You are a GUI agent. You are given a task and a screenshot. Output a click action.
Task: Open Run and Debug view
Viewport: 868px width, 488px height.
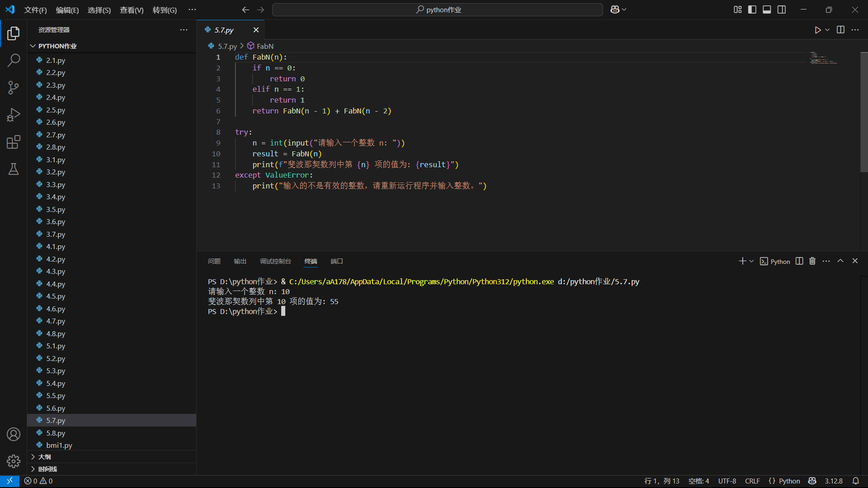point(14,115)
